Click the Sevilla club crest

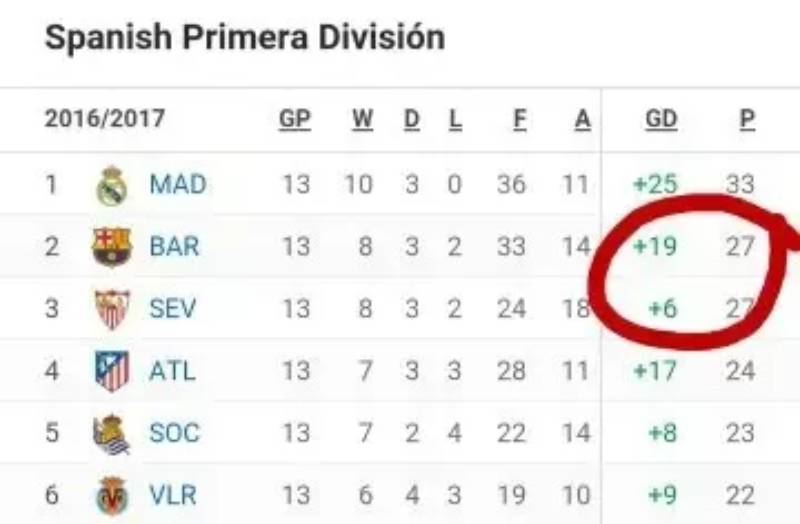point(112,309)
